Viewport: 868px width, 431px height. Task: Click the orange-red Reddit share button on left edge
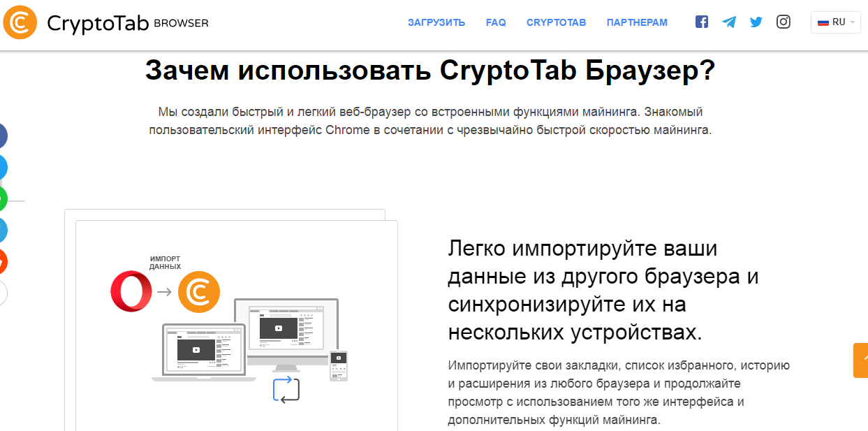(x=3, y=262)
